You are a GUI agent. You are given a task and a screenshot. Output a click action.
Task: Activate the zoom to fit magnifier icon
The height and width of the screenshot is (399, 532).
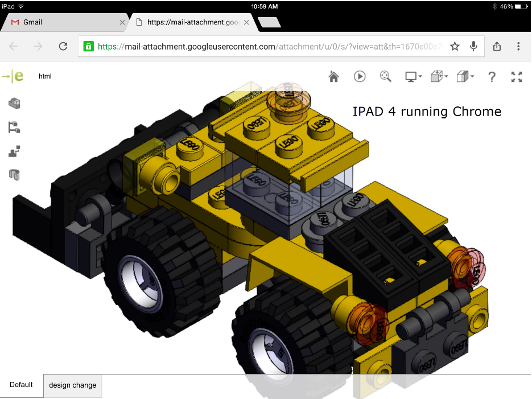tap(385, 76)
